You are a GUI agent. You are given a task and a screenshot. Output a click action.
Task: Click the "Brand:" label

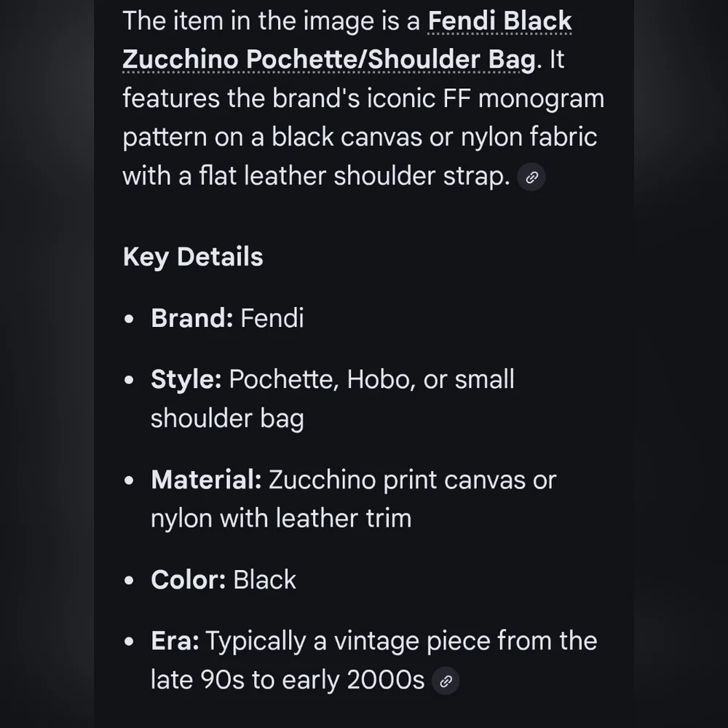click(191, 318)
